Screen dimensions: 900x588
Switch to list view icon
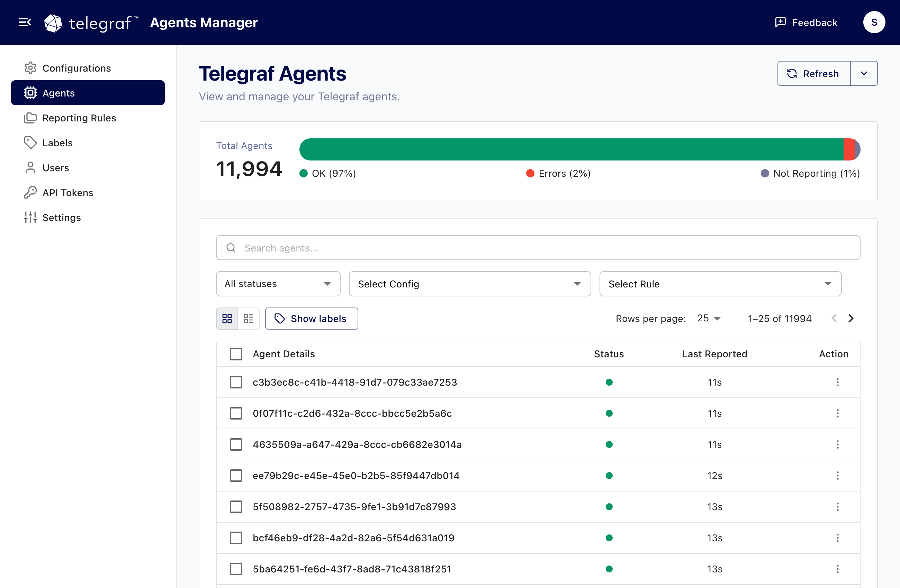(x=249, y=319)
